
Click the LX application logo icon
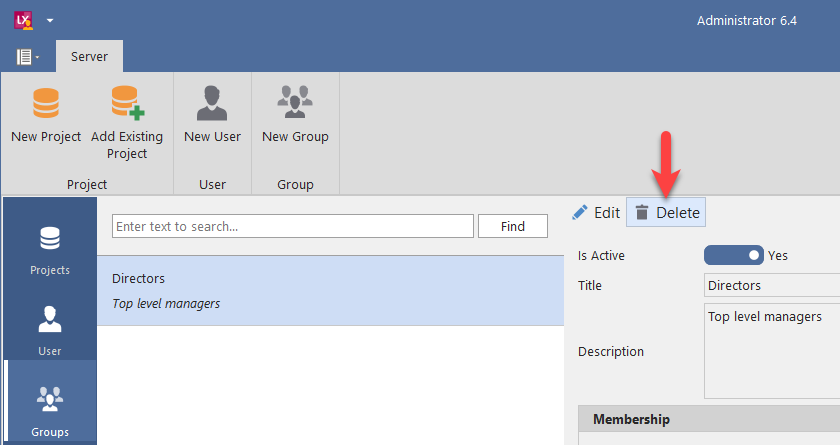click(23, 20)
